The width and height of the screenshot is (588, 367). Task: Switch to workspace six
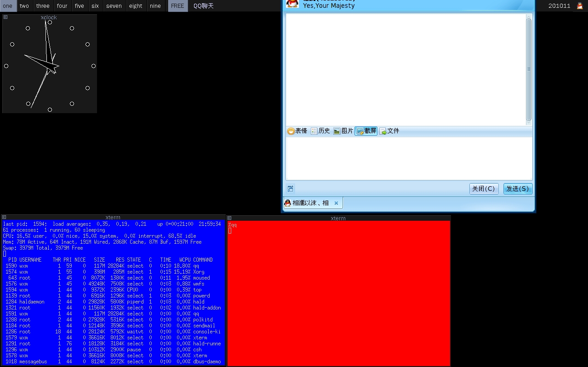tap(95, 6)
